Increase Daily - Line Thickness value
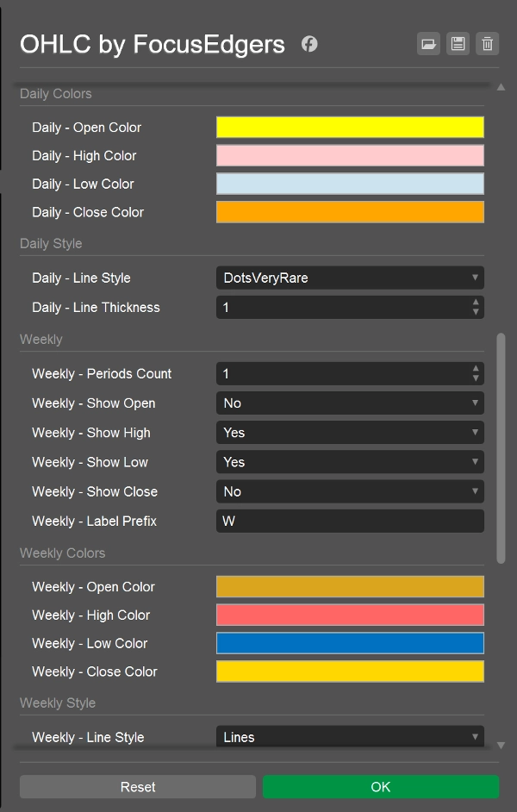Screen dimensions: 517x812 pyautogui.click(x=476, y=302)
